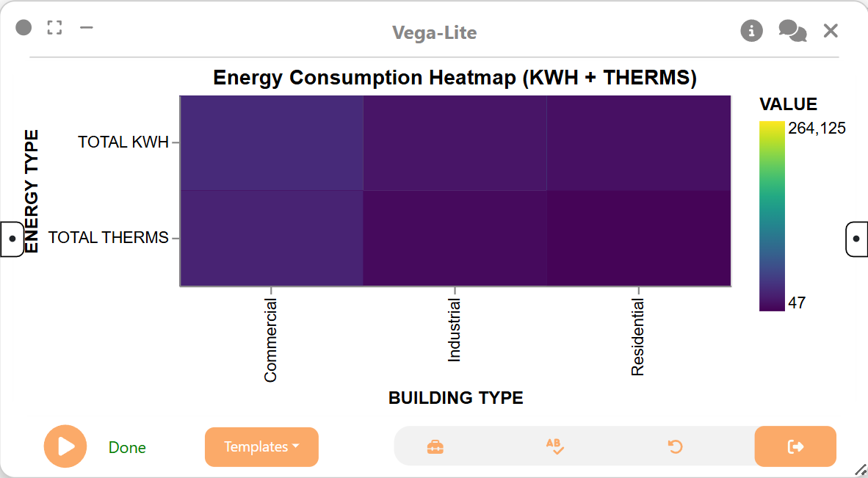Open the toolbox icon in toolbar
This screenshot has height=478, width=868.
click(435, 447)
